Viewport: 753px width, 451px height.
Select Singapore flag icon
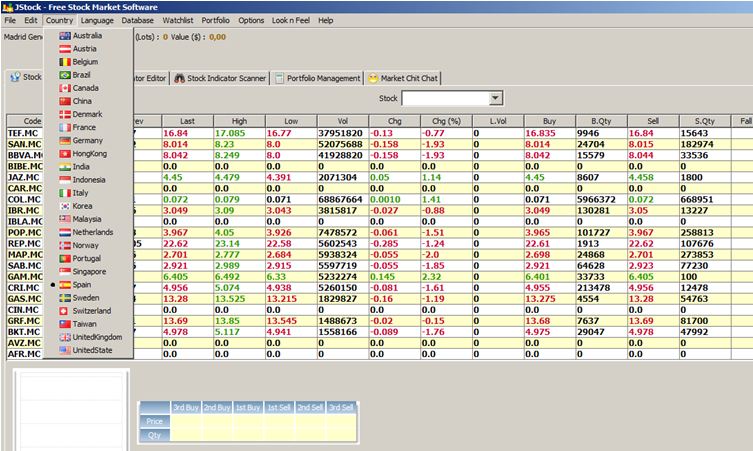click(x=65, y=271)
